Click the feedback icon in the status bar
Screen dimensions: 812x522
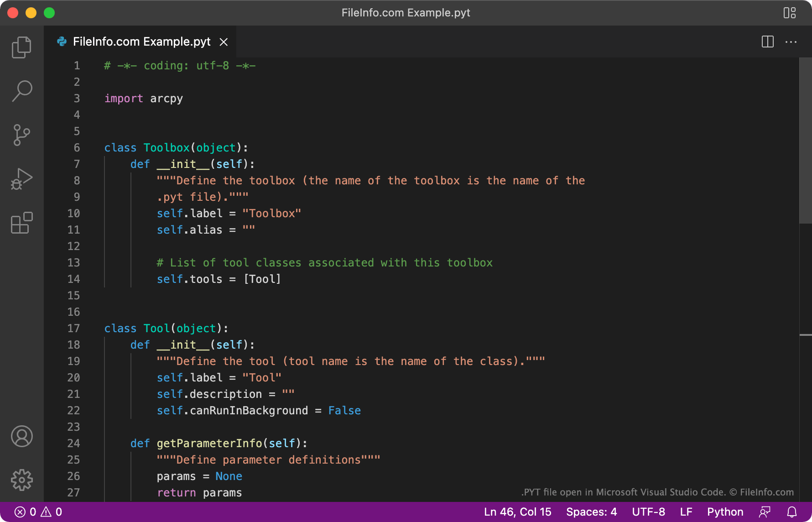(x=765, y=512)
